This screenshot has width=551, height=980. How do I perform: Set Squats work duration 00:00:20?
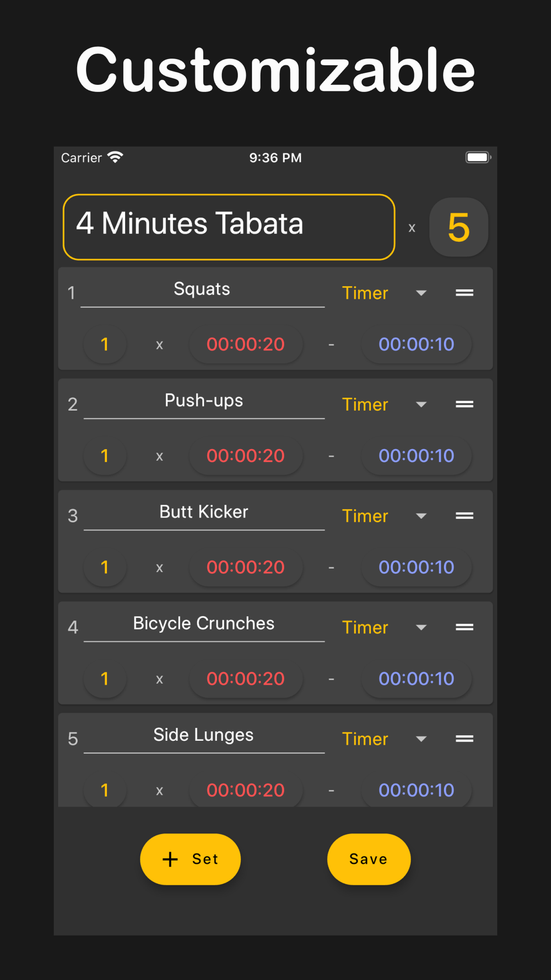coord(245,344)
